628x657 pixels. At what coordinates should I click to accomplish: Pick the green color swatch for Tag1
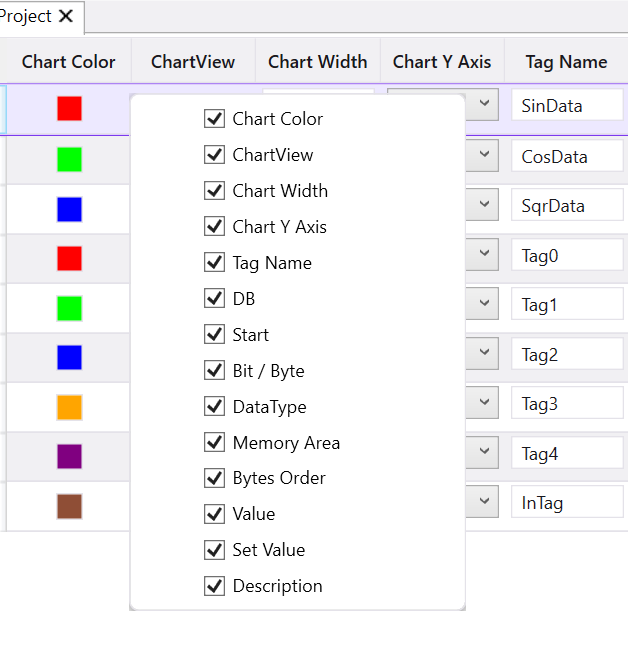[x=70, y=308]
